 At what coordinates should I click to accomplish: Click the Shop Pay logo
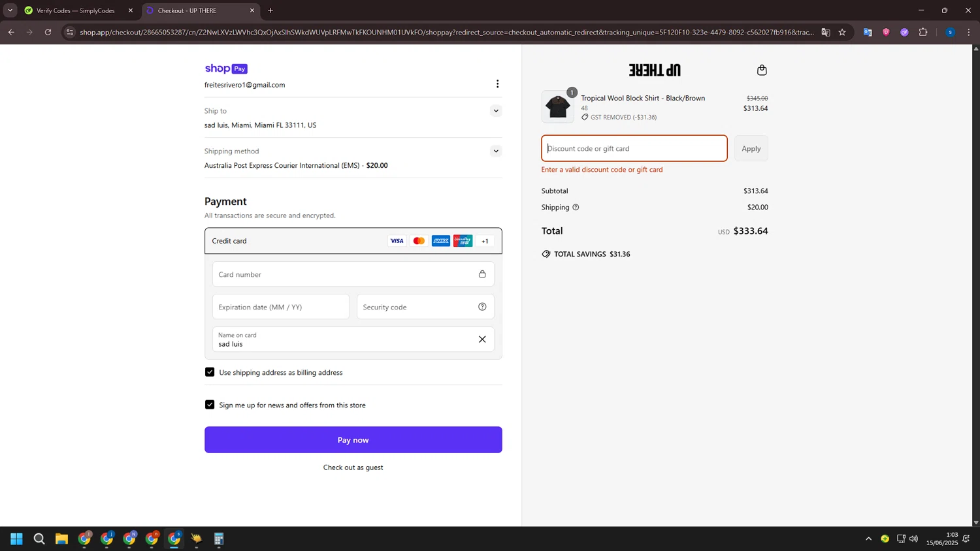click(226, 69)
